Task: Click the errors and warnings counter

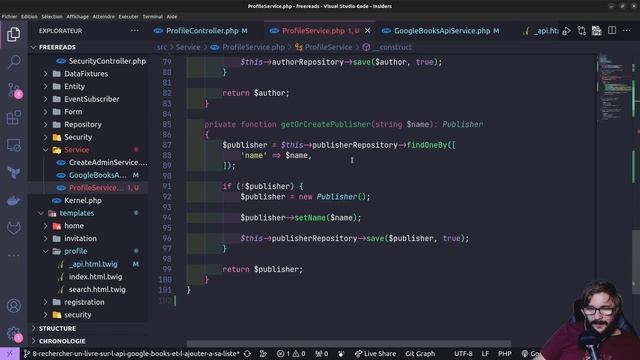Action: (291, 353)
